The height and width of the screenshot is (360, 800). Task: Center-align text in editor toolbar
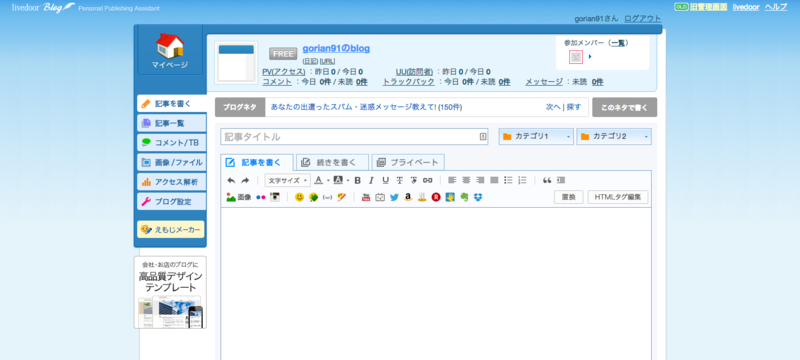[x=466, y=181]
